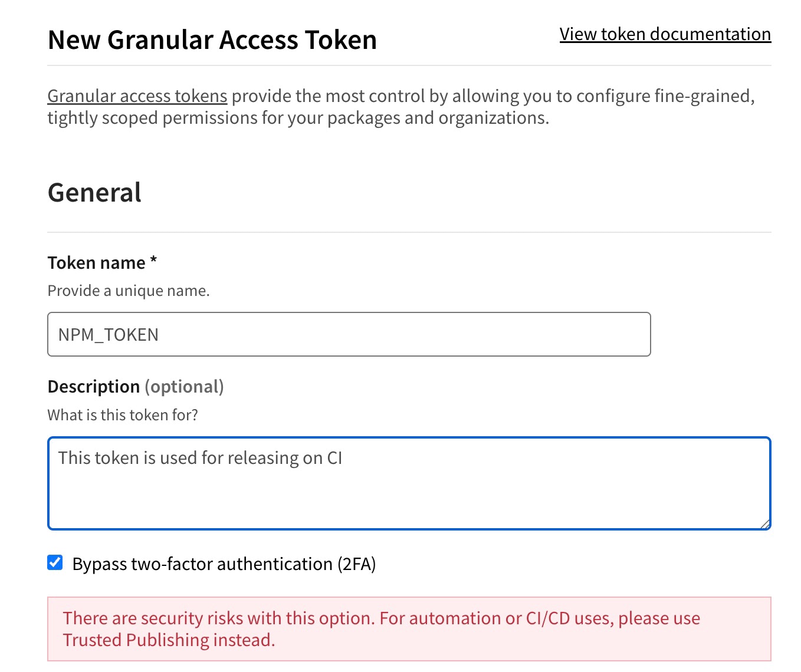
Task: Click the Token name field label
Action: click(96, 263)
